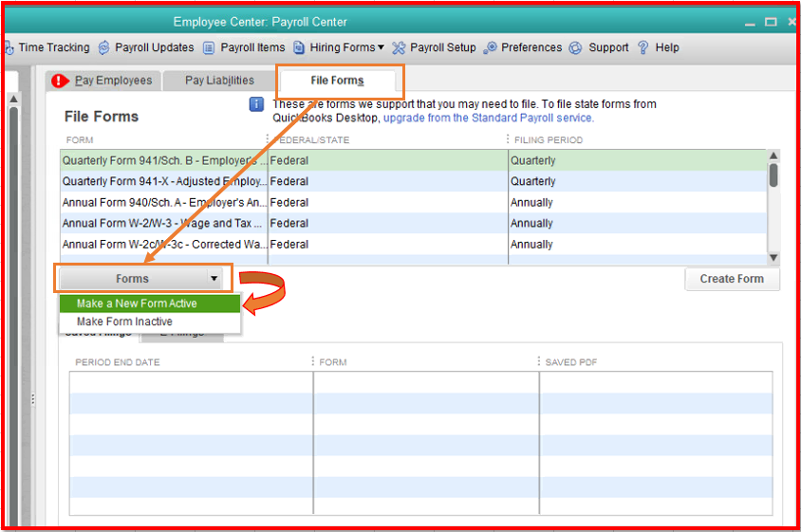
Task: Click the Help question mark icon
Action: tap(643, 47)
